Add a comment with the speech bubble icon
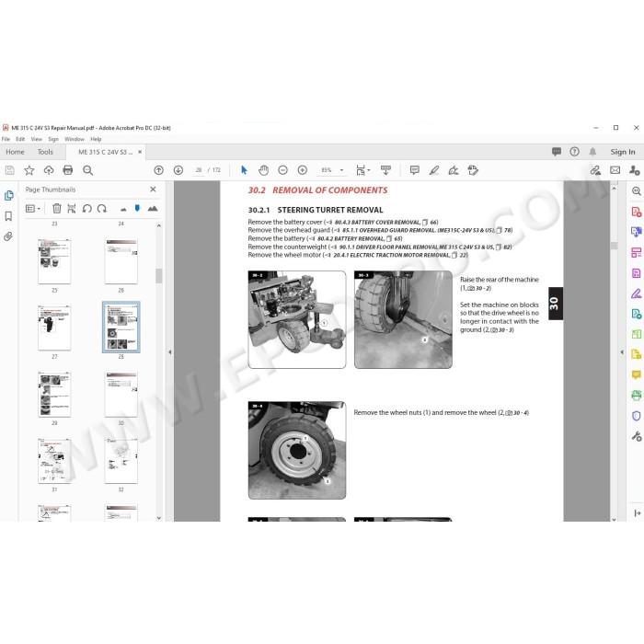 coord(414,170)
